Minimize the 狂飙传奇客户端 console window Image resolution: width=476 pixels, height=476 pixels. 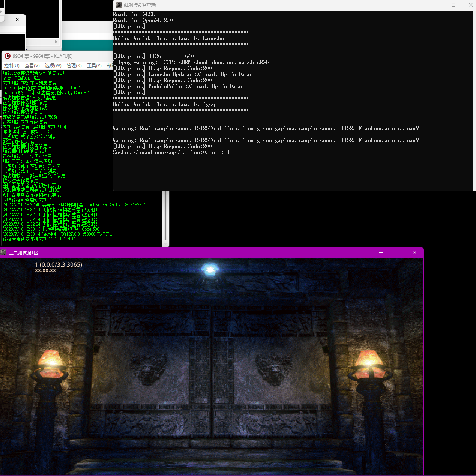click(x=436, y=5)
